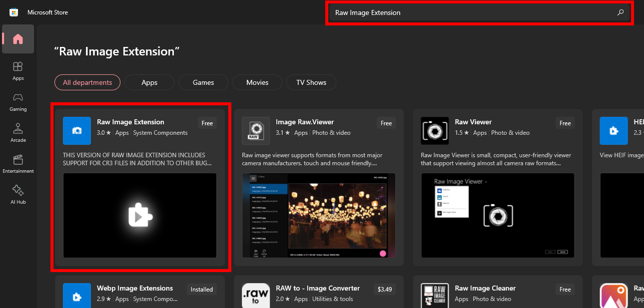The width and height of the screenshot is (644, 308).
Task: Open AI Hub in the sidebar
Action: pos(18,194)
